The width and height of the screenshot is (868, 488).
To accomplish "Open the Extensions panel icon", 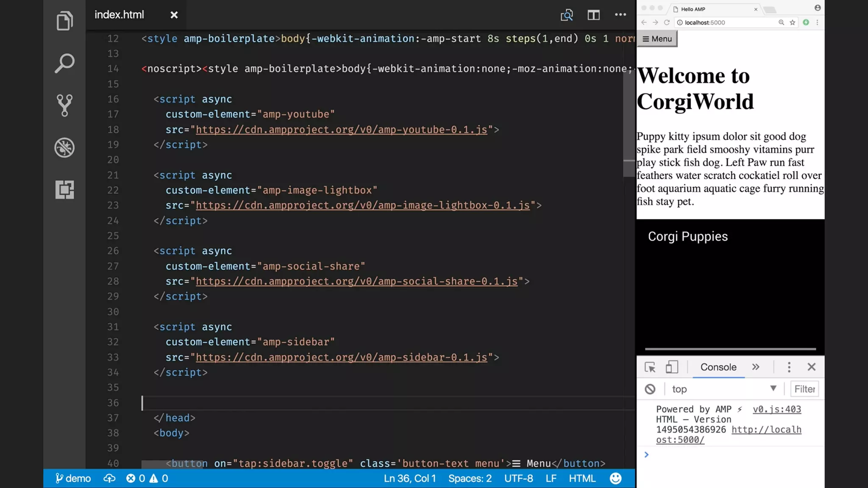I will 64,189.
